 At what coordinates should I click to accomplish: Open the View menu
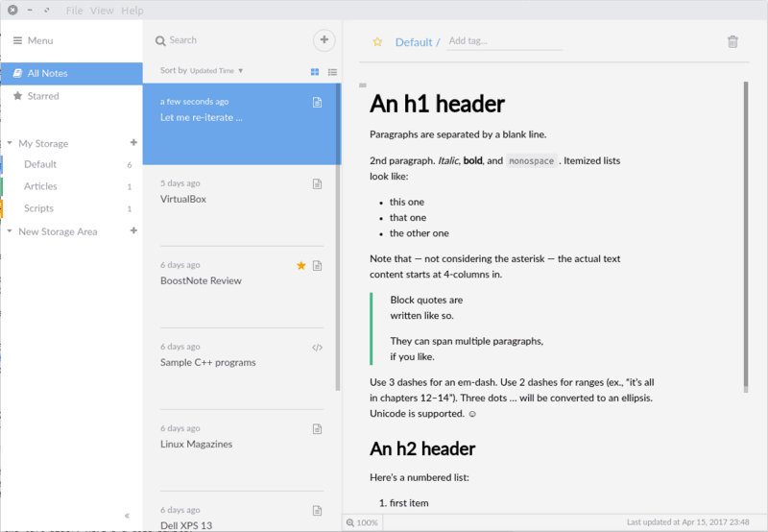click(x=102, y=11)
